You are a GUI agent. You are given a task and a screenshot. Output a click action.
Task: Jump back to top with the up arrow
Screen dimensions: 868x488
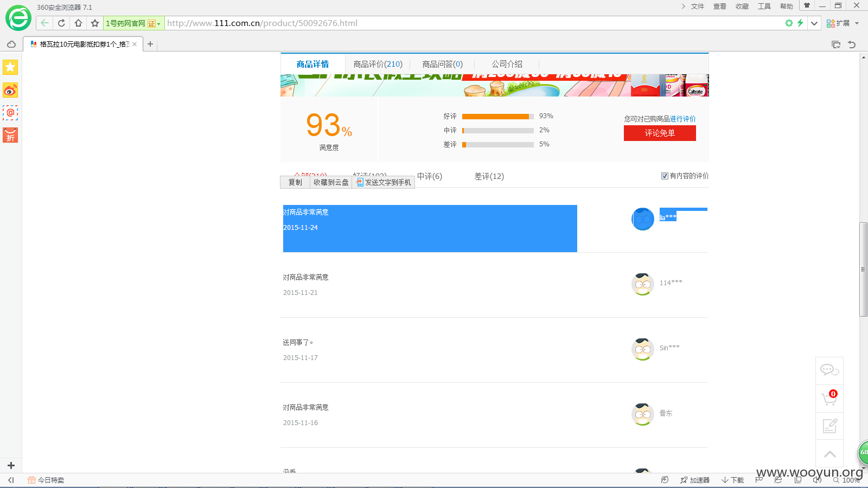(x=829, y=454)
